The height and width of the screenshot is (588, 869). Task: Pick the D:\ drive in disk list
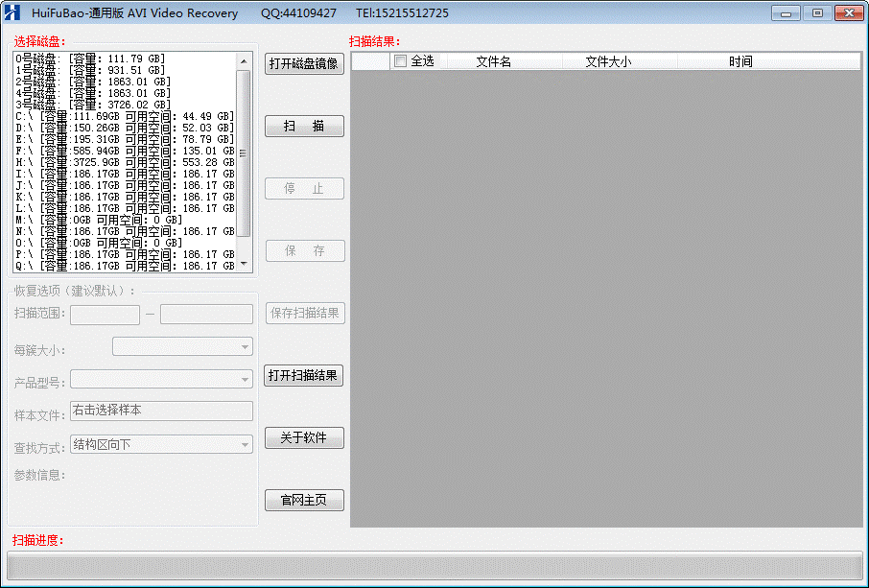pos(125,128)
